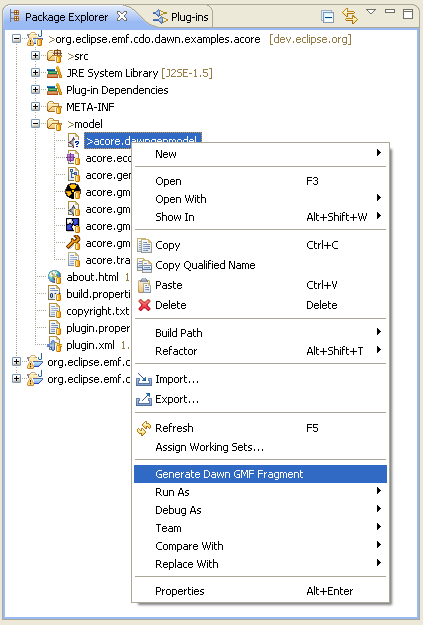Click the about.html globe icon
Screen dimensions: 423x625
click(x=54, y=277)
